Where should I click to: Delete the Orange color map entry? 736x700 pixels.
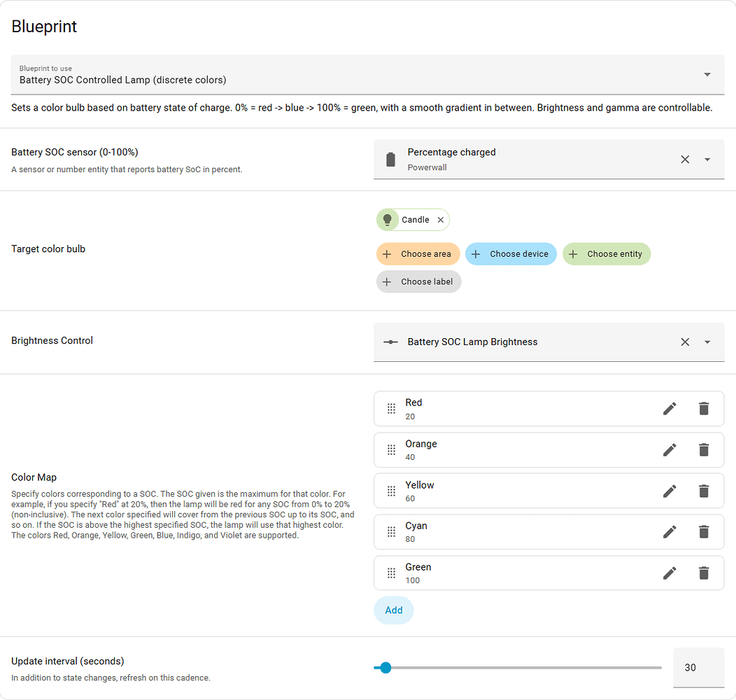point(703,449)
